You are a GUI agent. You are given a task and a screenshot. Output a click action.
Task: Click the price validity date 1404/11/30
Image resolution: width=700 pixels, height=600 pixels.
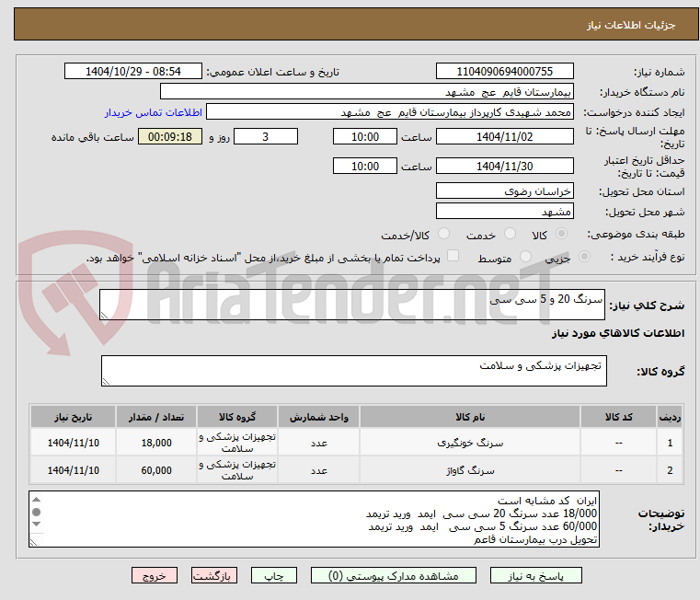(504, 166)
